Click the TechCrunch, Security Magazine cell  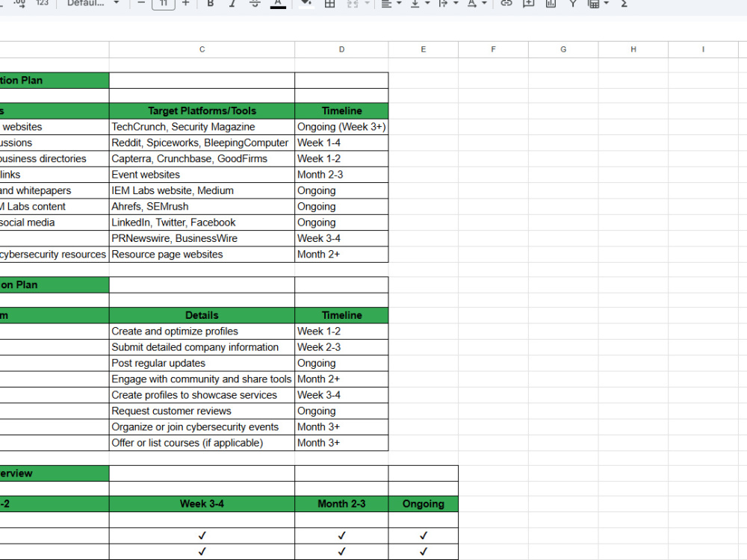pyautogui.click(x=202, y=127)
